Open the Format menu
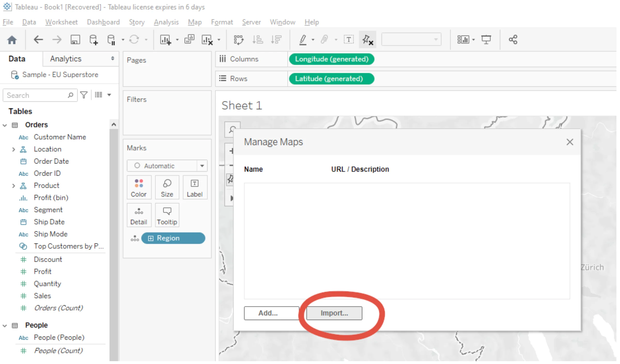Image resolution: width=620 pixels, height=364 pixels. click(222, 22)
